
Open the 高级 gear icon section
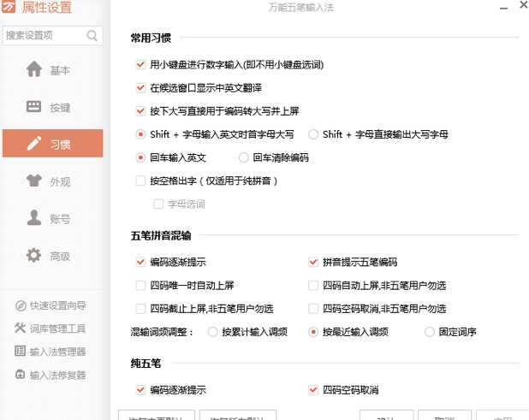34,256
